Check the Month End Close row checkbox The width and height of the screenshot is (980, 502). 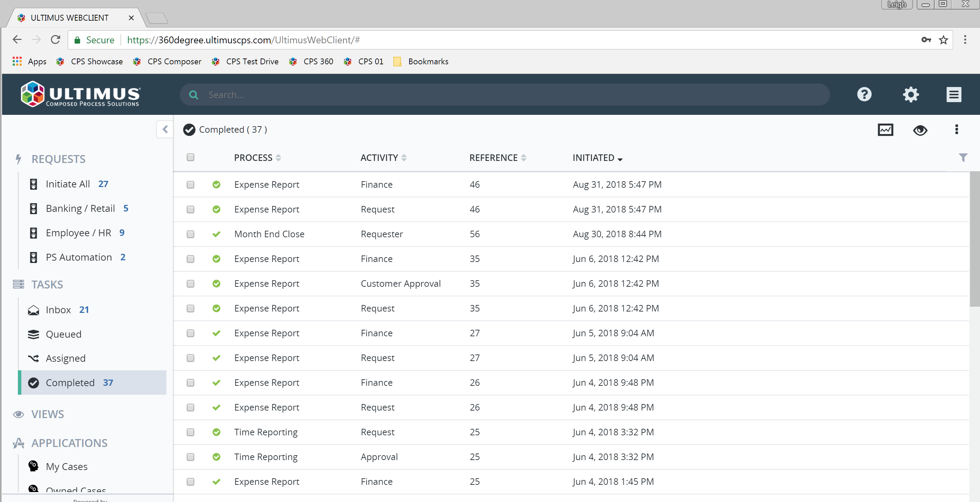click(x=190, y=234)
